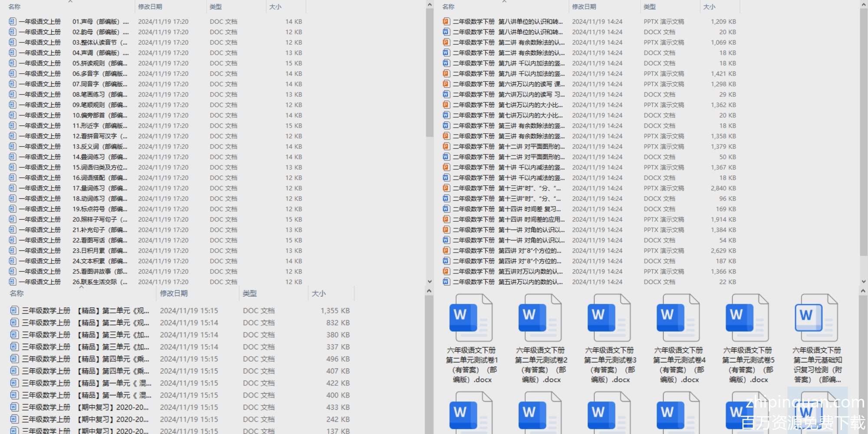This screenshot has height=434, width=868.
Task: Sort 二年级数学 list by 类型 column header
Action: 650,7
